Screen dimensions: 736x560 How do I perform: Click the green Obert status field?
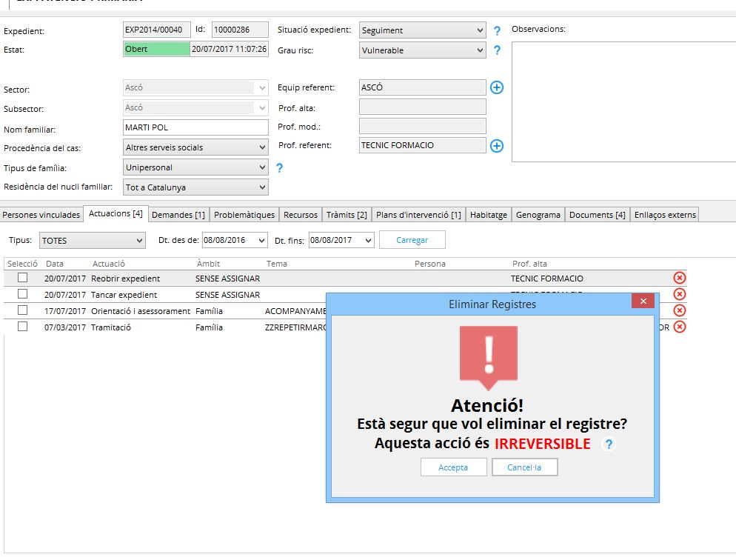[156, 49]
